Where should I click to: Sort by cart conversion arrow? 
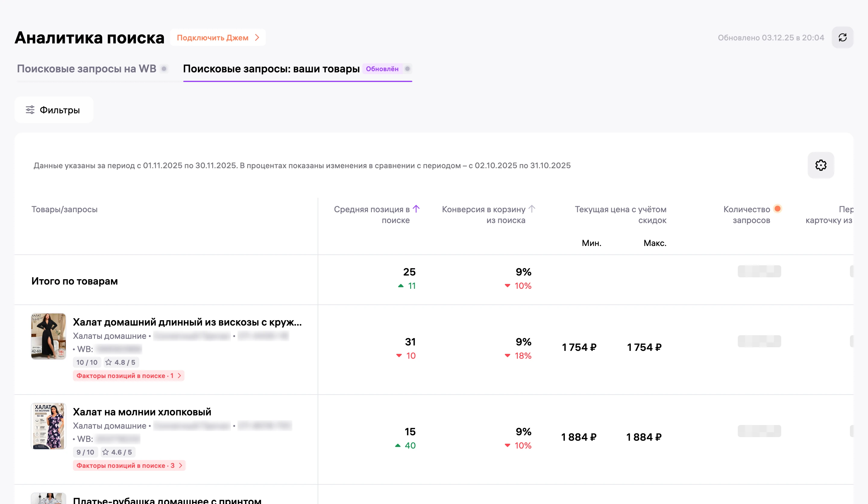point(532,209)
